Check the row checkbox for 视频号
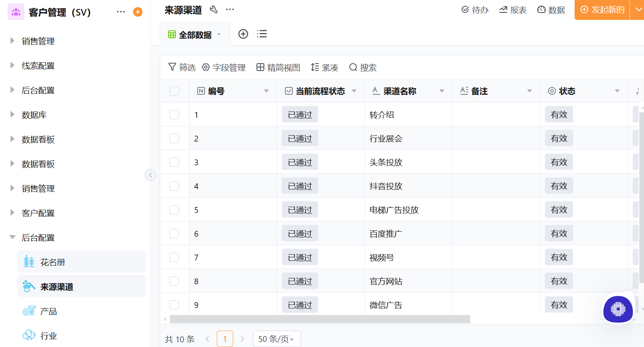The width and height of the screenshot is (644, 347). [x=174, y=257]
